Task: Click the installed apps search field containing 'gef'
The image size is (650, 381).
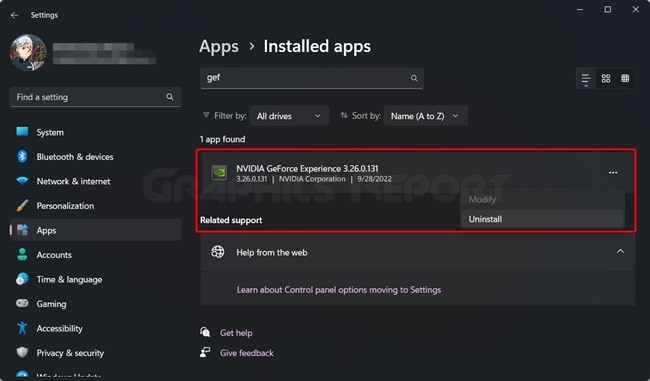Action: pyautogui.click(x=312, y=78)
